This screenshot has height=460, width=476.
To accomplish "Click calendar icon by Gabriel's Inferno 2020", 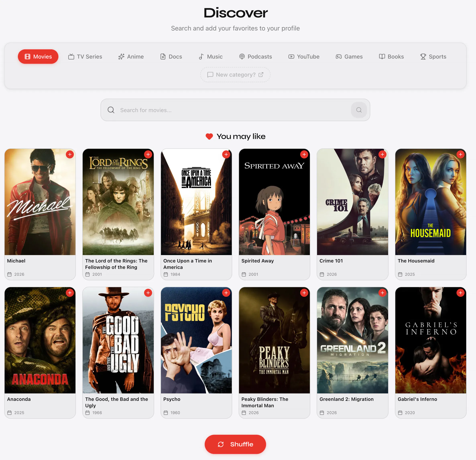I will [400, 413].
